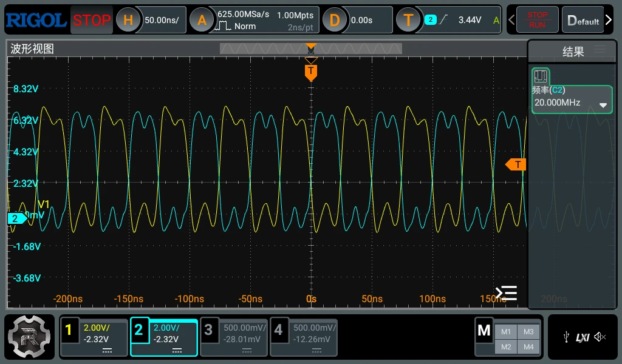The height and width of the screenshot is (364, 622).
Task: Toggle the muted speaker sound icon
Action: [x=600, y=337]
